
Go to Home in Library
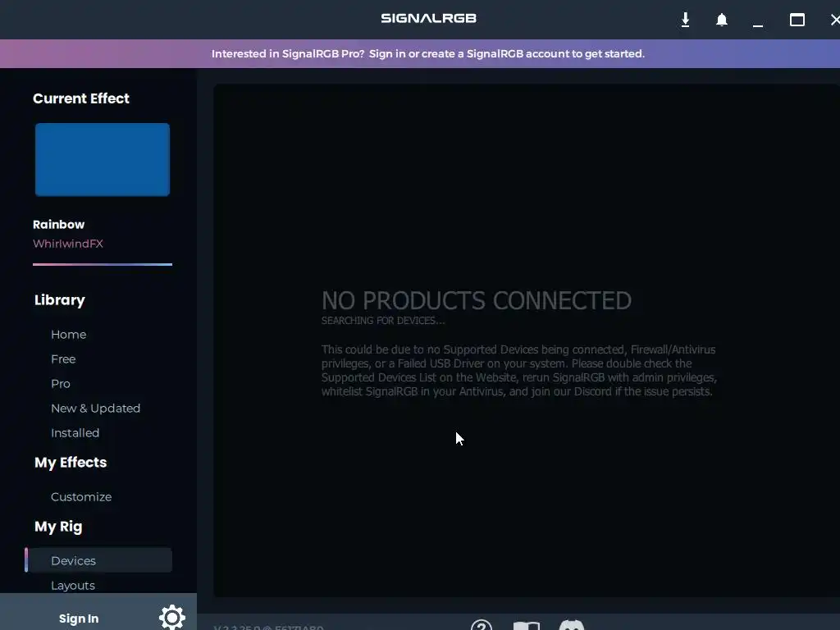pos(69,335)
